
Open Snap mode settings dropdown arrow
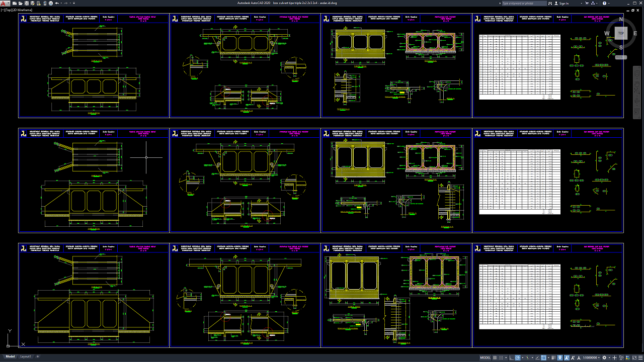click(506, 357)
